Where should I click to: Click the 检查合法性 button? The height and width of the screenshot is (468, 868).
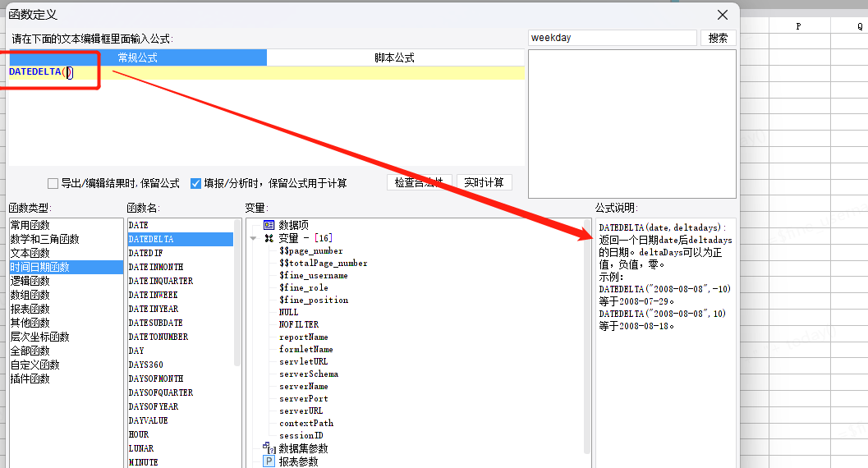[x=419, y=182]
